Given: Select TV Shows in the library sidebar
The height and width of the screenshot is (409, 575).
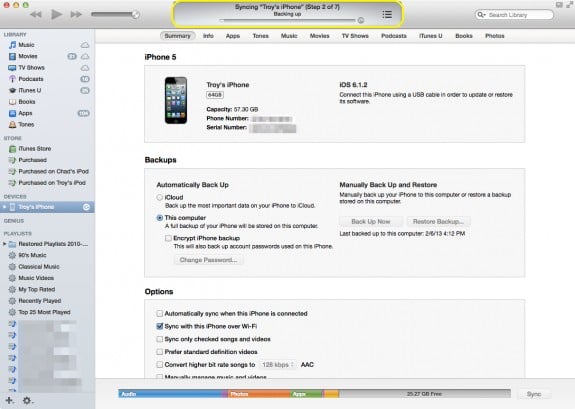Looking at the screenshot, I should click(31, 67).
